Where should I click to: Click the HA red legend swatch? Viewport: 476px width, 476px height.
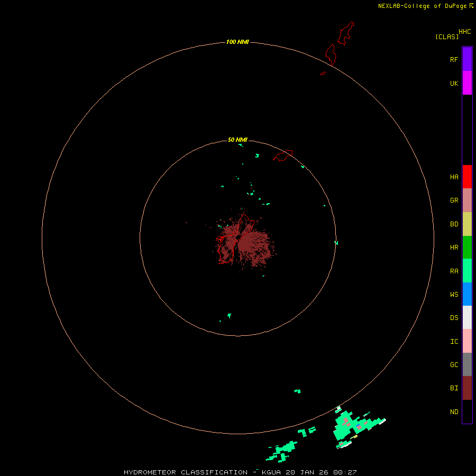coord(467,177)
